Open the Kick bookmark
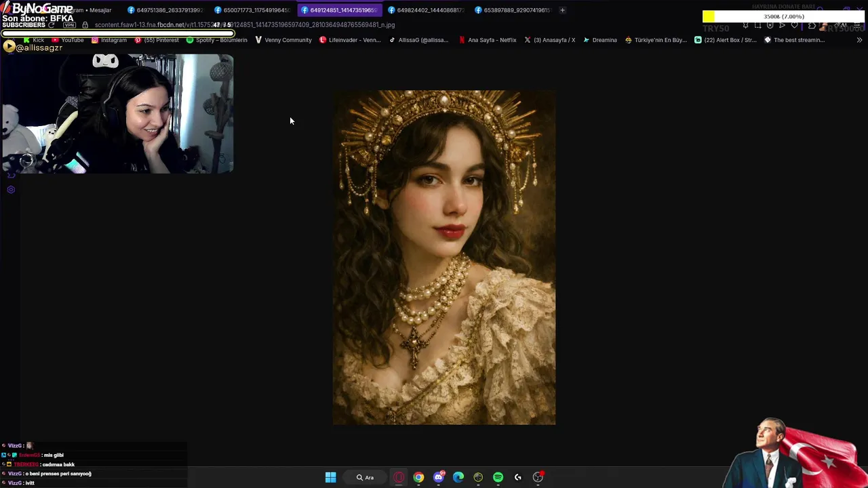The image size is (868, 488). [x=34, y=40]
